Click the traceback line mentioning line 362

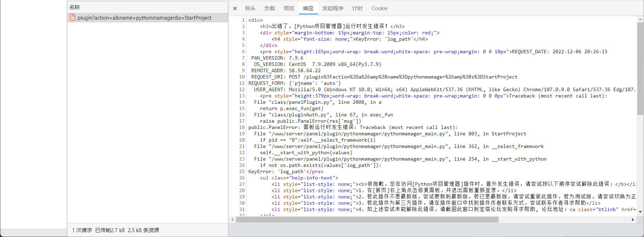pos(399,146)
